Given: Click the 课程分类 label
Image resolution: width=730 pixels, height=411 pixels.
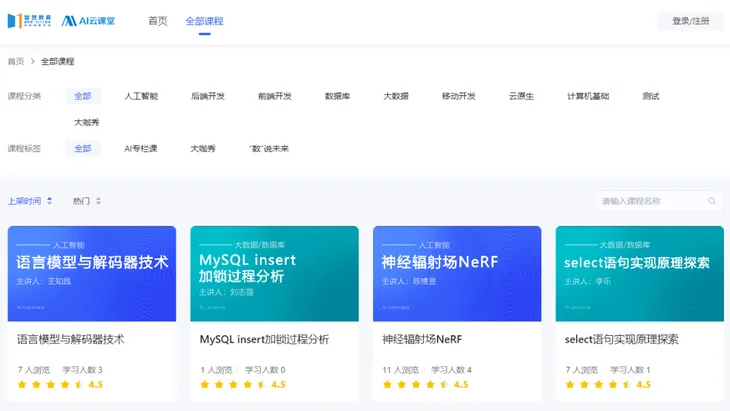Looking at the screenshot, I should coord(24,96).
